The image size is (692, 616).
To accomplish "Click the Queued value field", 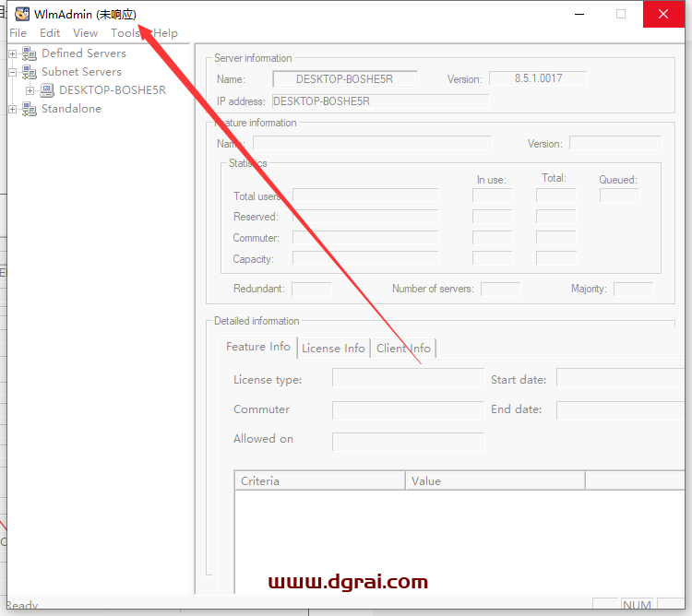I will click(620, 195).
